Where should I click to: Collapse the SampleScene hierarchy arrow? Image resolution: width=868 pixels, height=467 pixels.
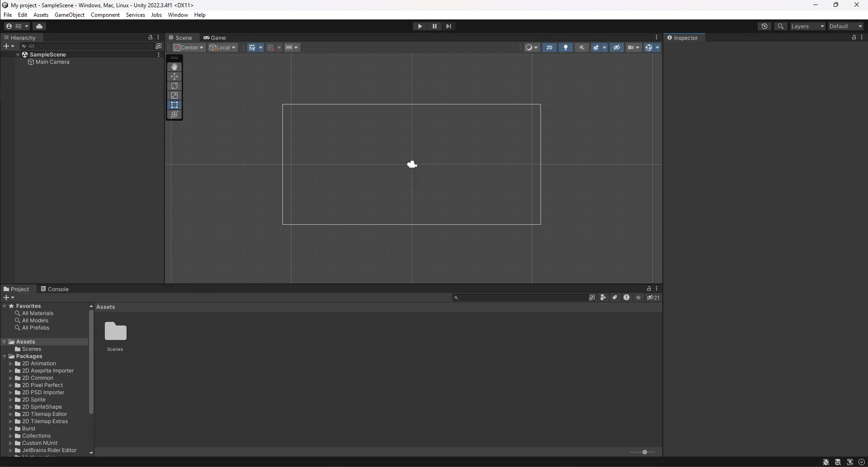[18, 55]
